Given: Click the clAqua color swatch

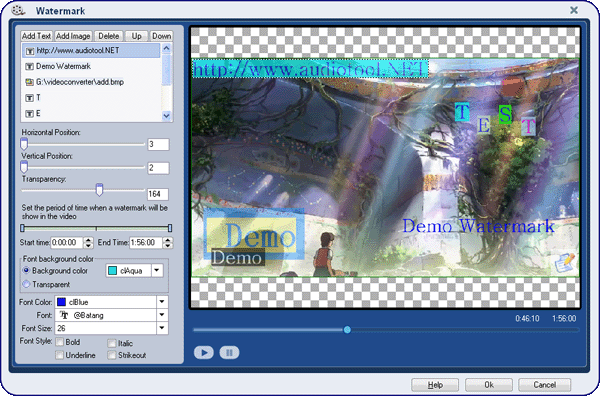Looking at the screenshot, I should pyautogui.click(x=112, y=271).
